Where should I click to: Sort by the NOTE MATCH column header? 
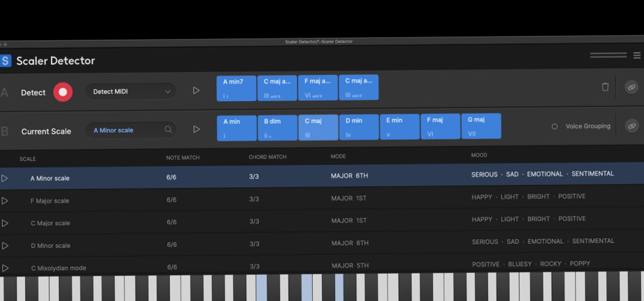coord(183,158)
